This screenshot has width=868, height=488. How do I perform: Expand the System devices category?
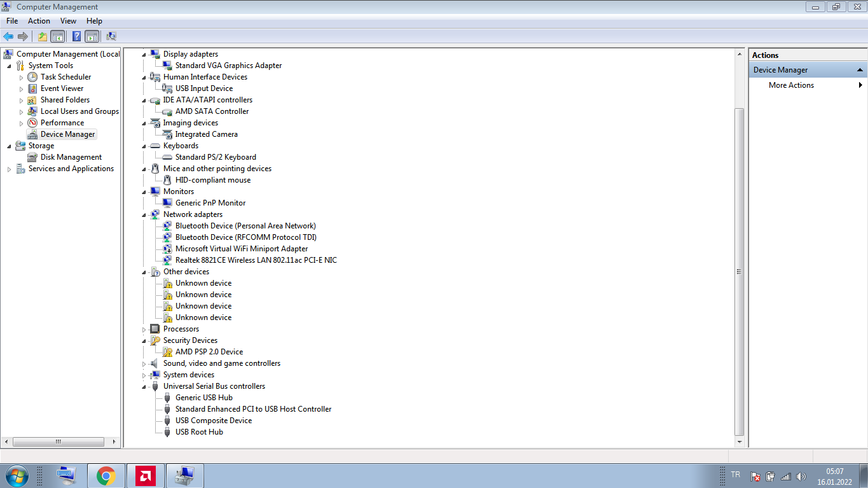pos(144,375)
